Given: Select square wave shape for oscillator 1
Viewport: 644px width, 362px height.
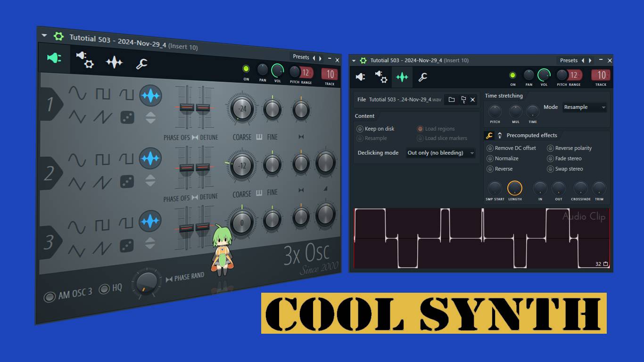Looking at the screenshot, I should click(x=103, y=94).
